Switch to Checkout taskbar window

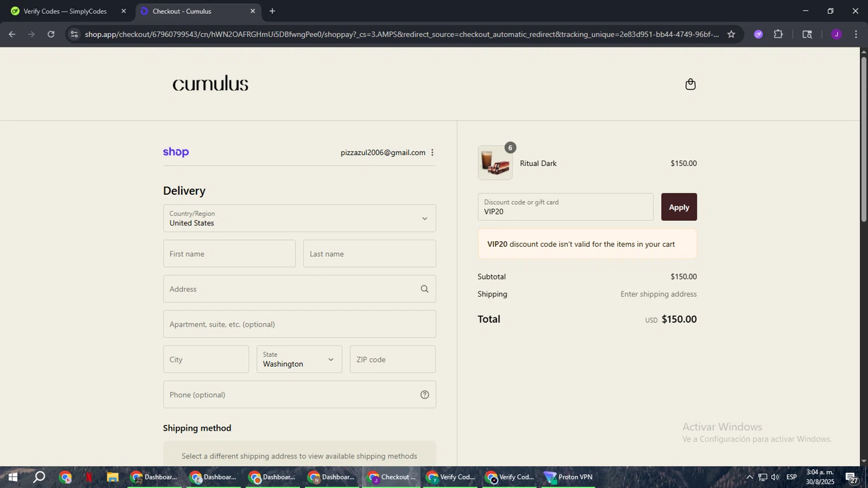click(392, 477)
